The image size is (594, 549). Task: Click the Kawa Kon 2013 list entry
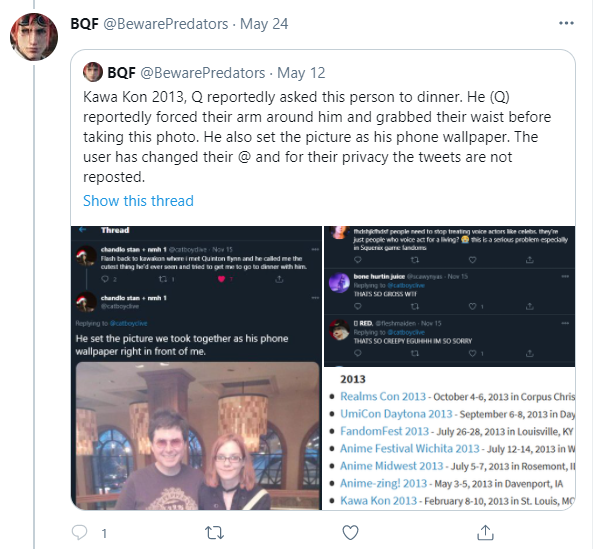[x=378, y=501]
